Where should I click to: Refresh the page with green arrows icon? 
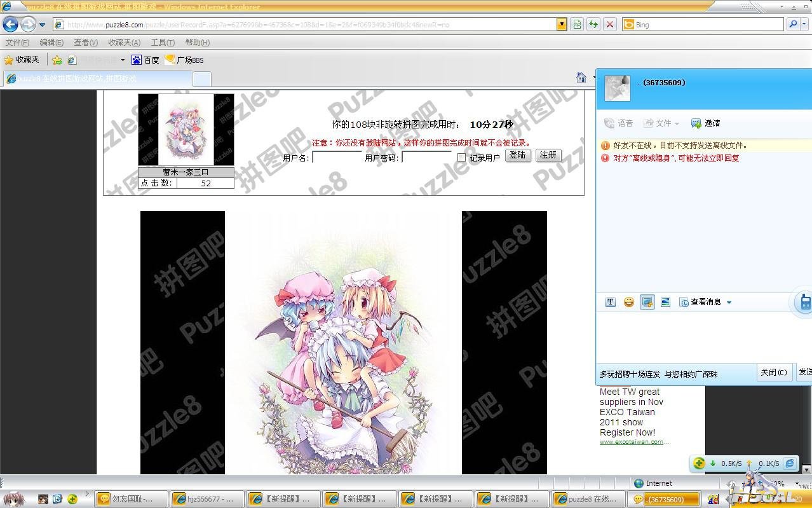(x=593, y=25)
